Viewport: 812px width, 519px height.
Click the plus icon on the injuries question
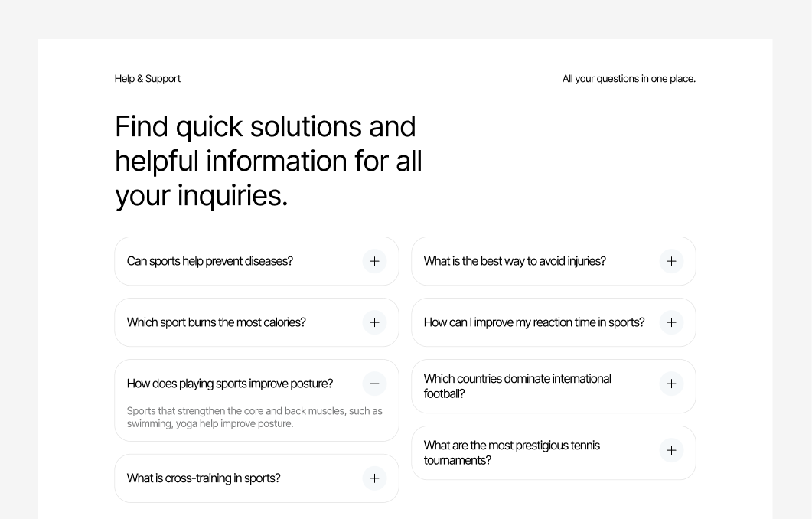671,261
